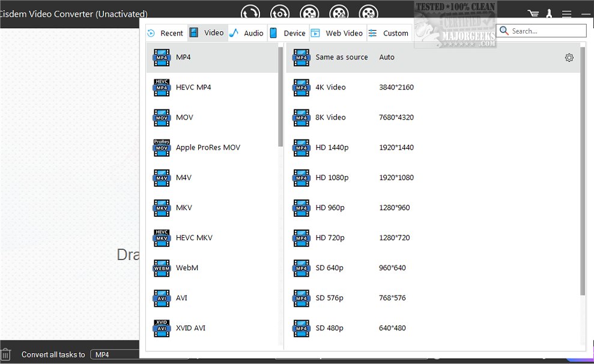Image resolution: width=594 pixels, height=364 pixels.
Task: Click the HD 1440p preset icon
Action: tap(301, 148)
